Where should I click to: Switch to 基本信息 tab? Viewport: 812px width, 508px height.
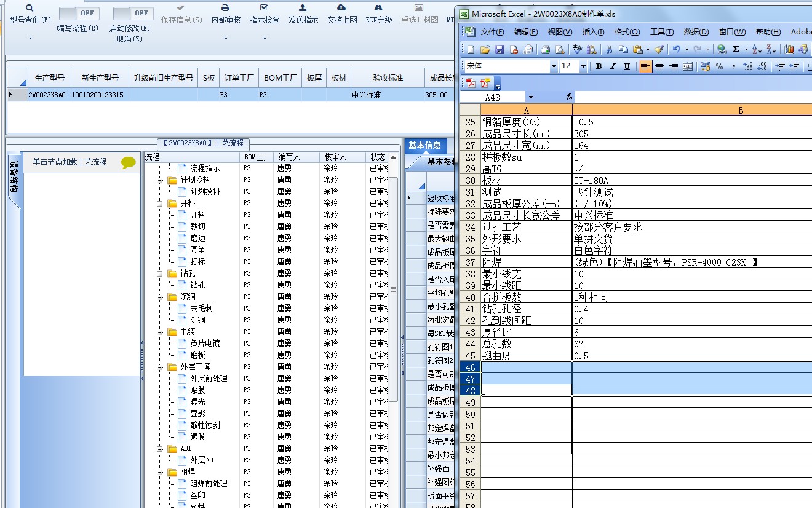coord(425,146)
